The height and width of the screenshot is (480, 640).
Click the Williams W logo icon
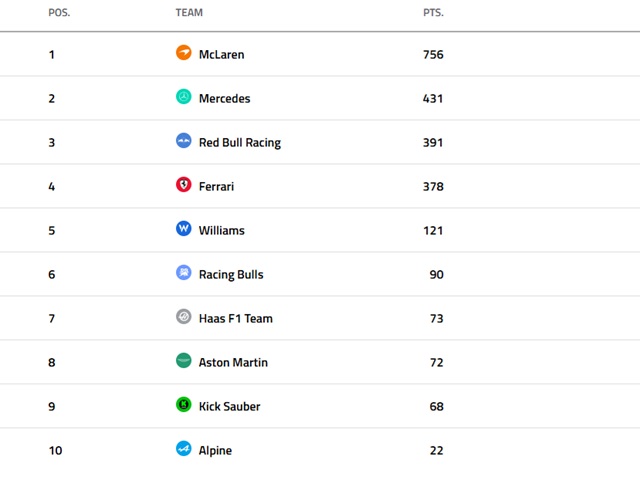[x=183, y=229]
